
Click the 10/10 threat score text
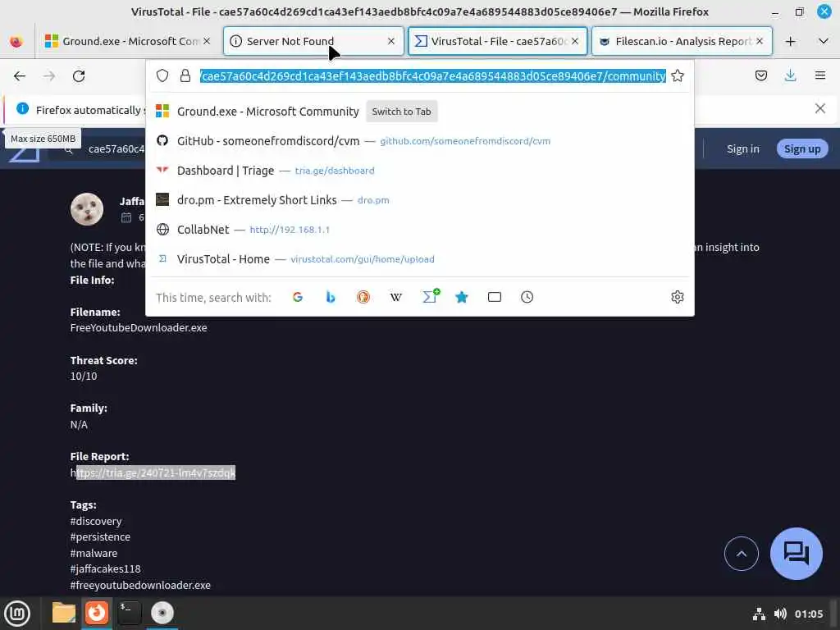84,376
